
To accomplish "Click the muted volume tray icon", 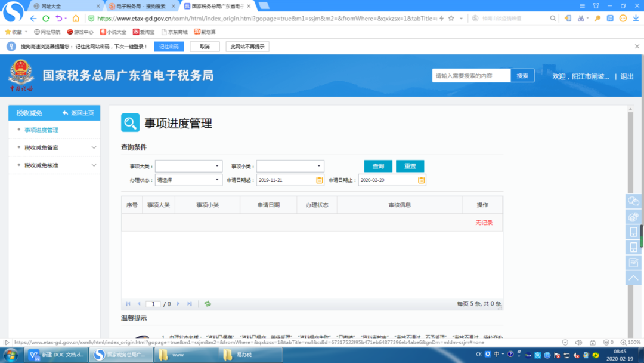I will click(x=577, y=355).
